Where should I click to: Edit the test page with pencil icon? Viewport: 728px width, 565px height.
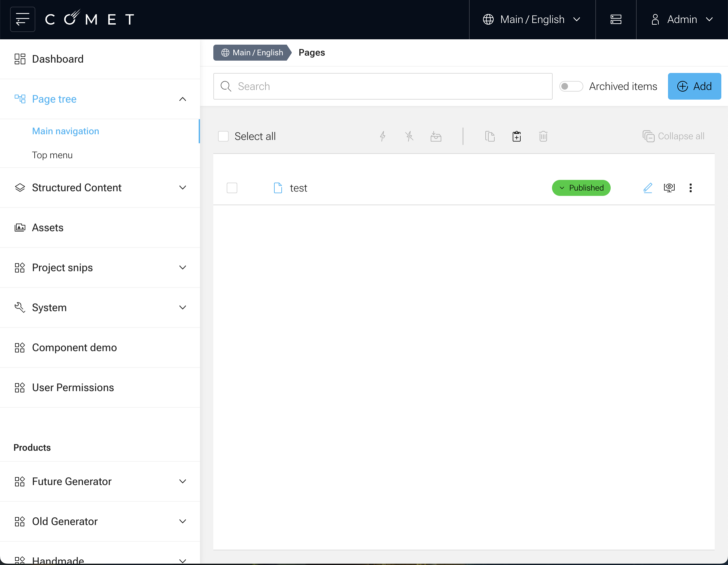[647, 188]
